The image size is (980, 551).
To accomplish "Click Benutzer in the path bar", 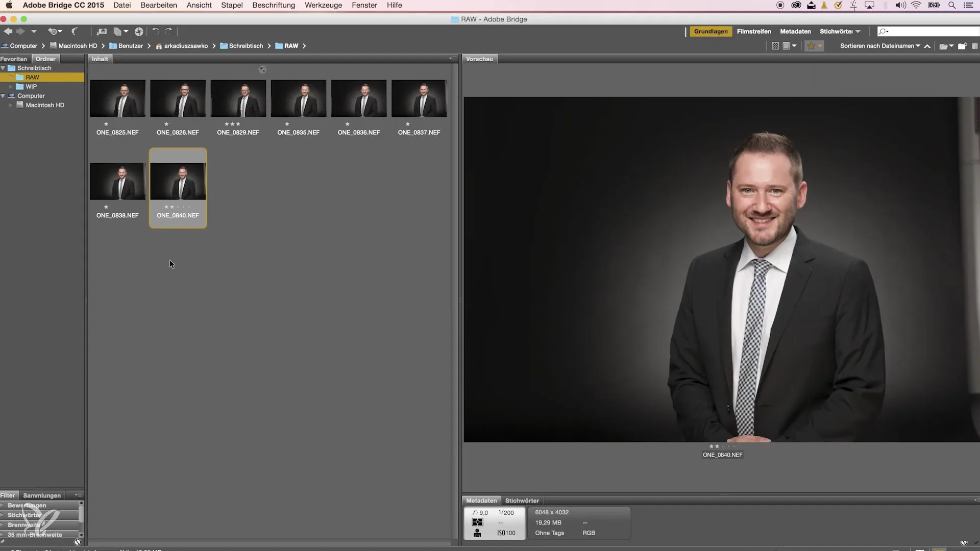I will 130,46.
